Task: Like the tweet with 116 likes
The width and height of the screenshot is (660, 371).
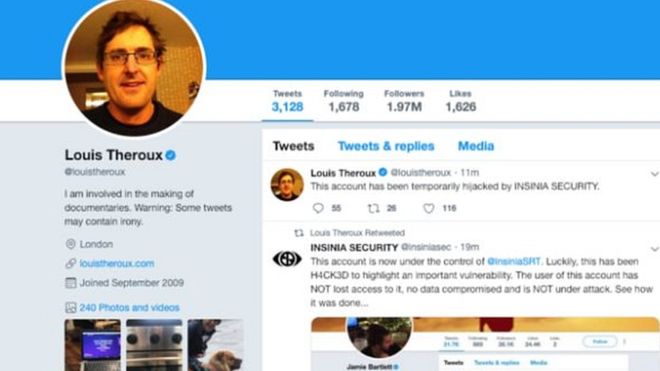Action: click(x=428, y=208)
